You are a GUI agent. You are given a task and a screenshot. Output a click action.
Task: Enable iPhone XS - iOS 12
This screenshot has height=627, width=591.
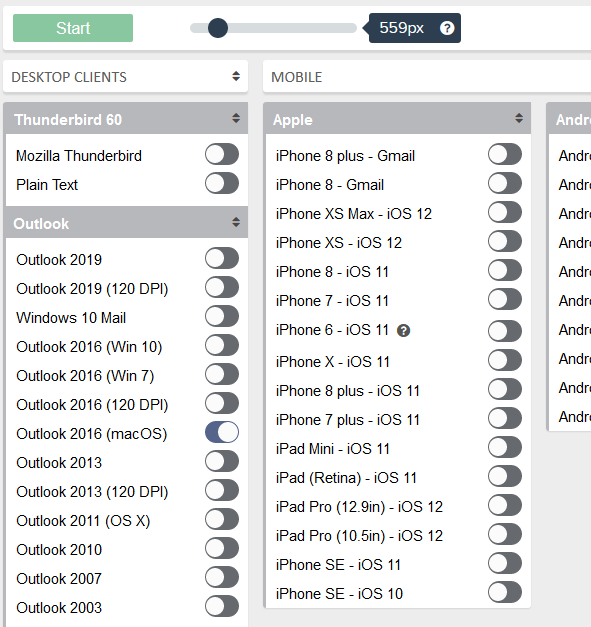[x=505, y=241]
